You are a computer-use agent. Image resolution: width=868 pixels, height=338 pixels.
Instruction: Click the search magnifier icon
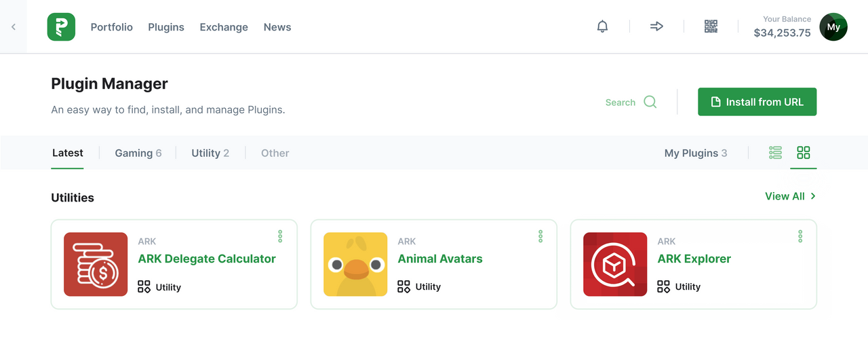click(650, 102)
